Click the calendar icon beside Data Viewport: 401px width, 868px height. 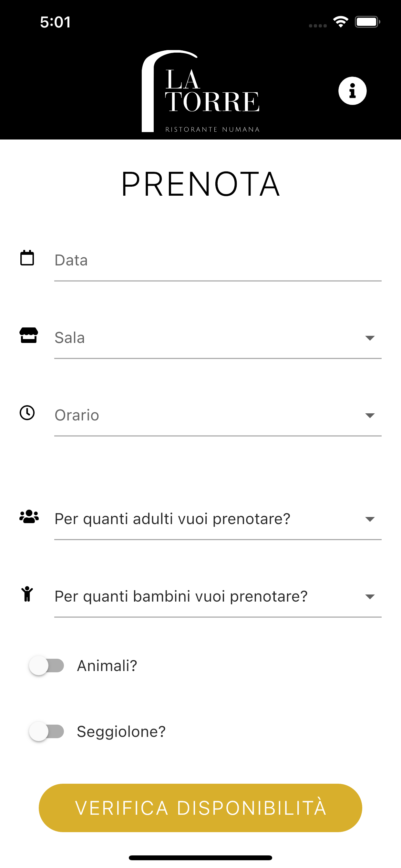tap(27, 258)
